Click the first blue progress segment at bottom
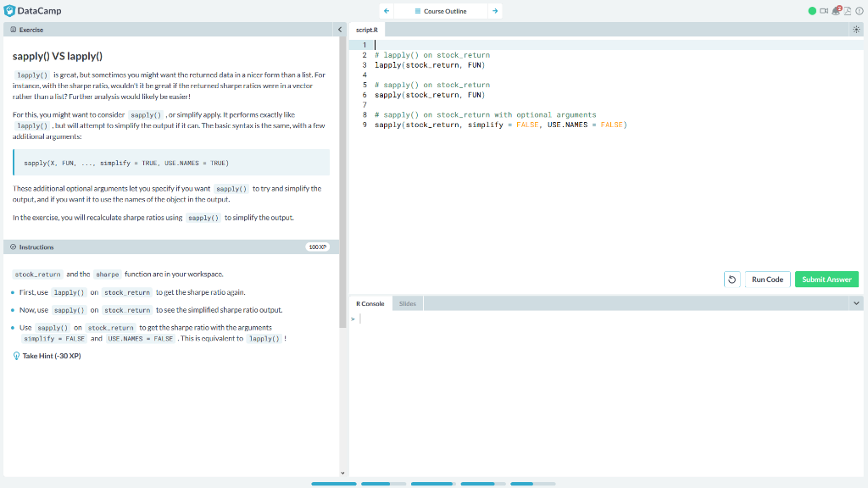 coord(333,484)
